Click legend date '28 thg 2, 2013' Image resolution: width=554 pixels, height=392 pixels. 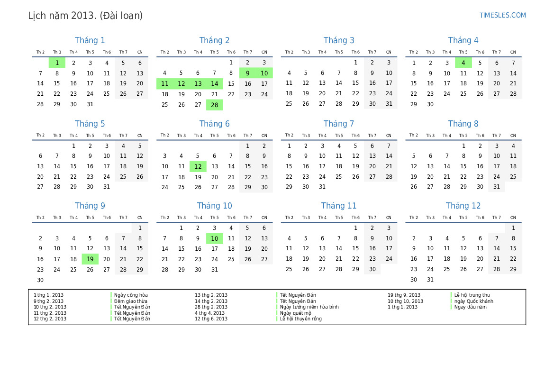click(211, 307)
